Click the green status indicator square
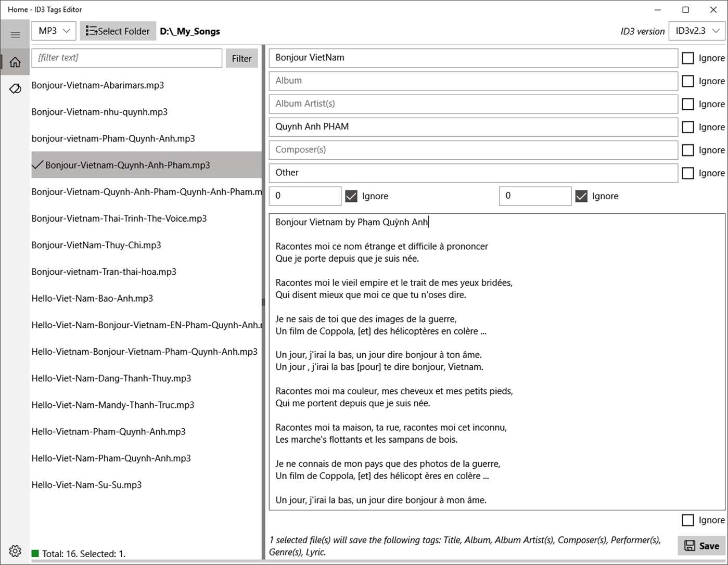This screenshot has height=565, width=728. (35, 554)
